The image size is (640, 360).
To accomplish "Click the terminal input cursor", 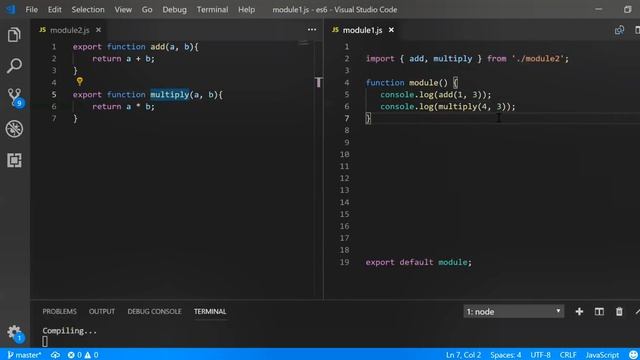I will [45, 342].
